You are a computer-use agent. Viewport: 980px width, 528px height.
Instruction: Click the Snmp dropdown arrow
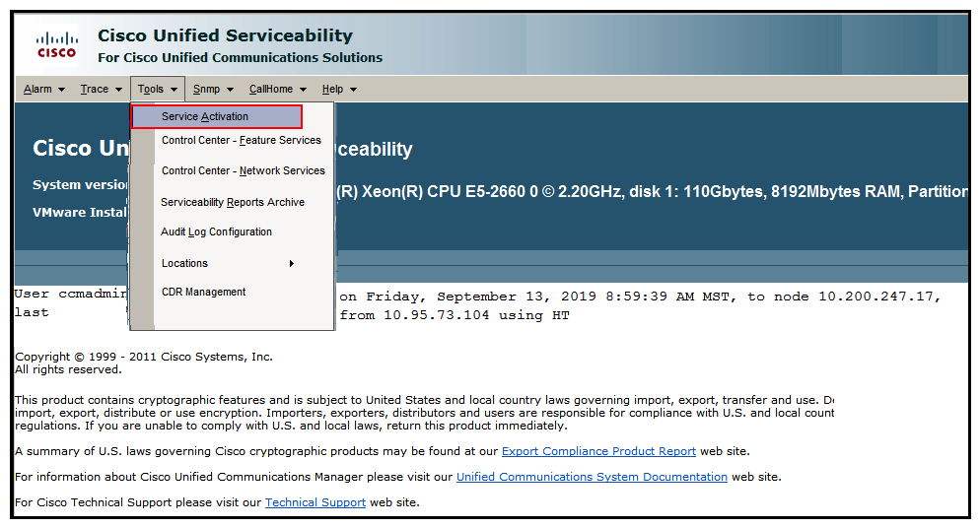(x=230, y=90)
